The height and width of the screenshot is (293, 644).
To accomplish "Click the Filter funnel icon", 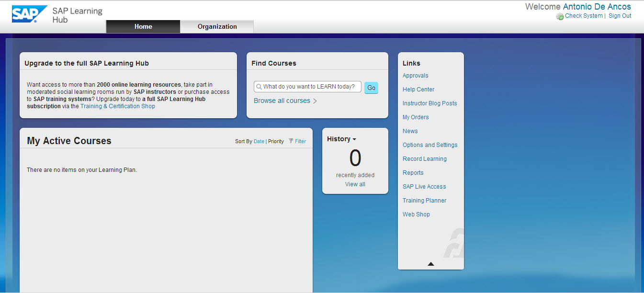I will tap(291, 141).
